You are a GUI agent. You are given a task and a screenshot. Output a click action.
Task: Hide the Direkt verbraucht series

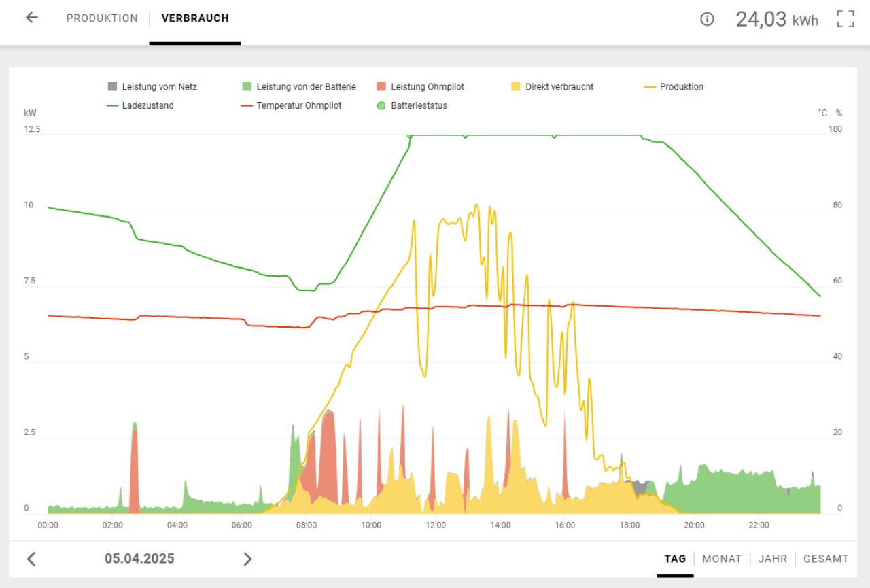click(x=553, y=87)
